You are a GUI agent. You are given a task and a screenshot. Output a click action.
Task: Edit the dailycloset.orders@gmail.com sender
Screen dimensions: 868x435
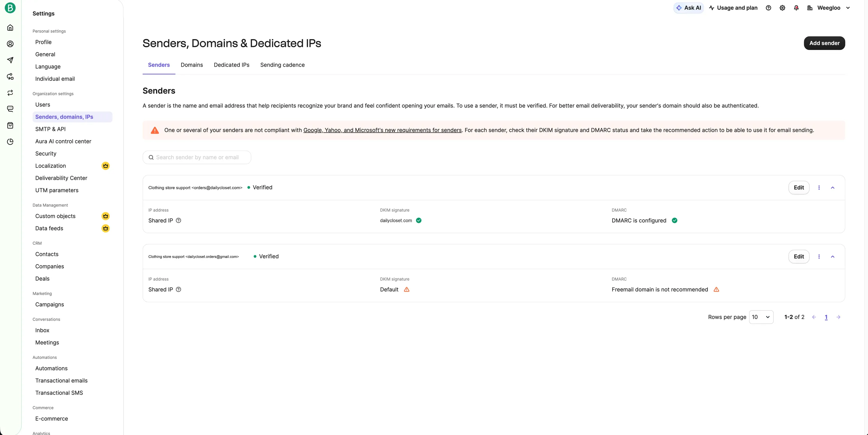pyautogui.click(x=799, y=257)
